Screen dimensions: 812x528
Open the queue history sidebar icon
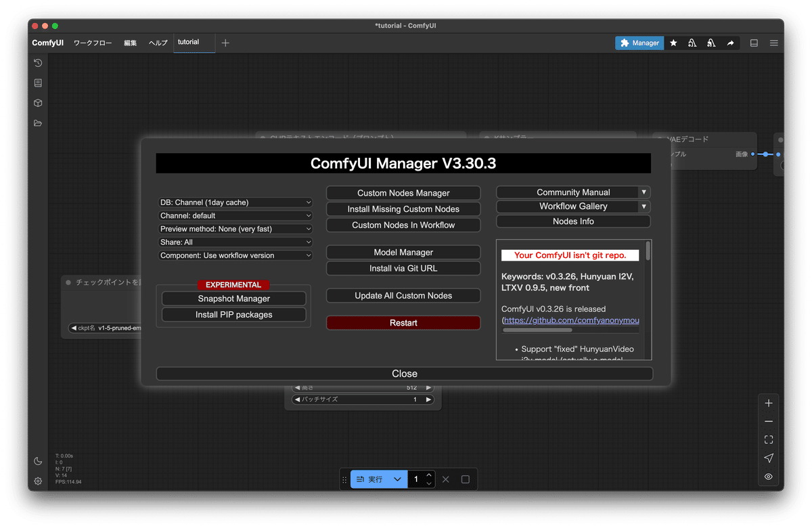(x=38, y=63)
